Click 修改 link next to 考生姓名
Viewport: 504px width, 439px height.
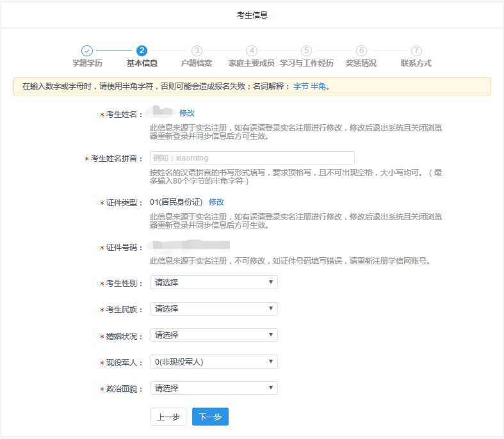coord(187,113)
